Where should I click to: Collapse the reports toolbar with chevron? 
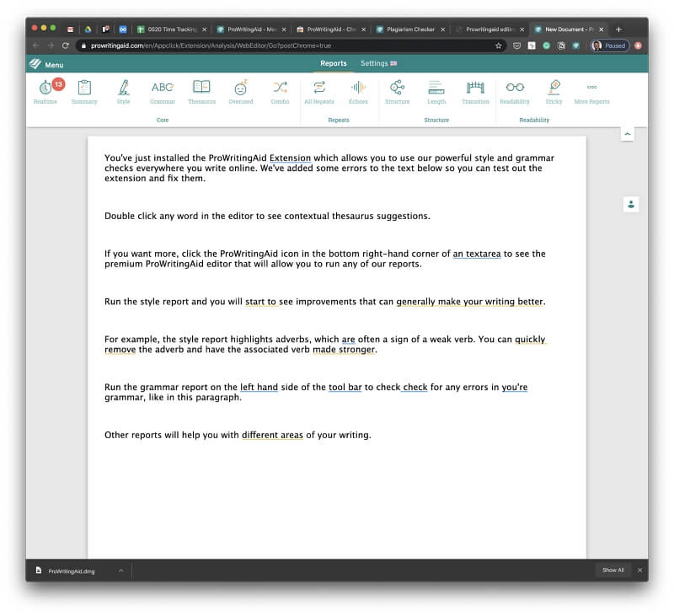[x=627, y=134]
